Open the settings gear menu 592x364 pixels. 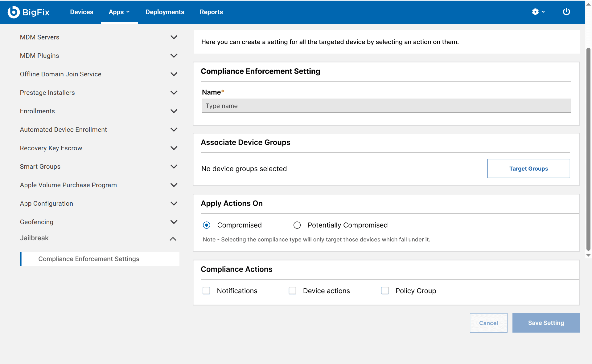[538, 12]
